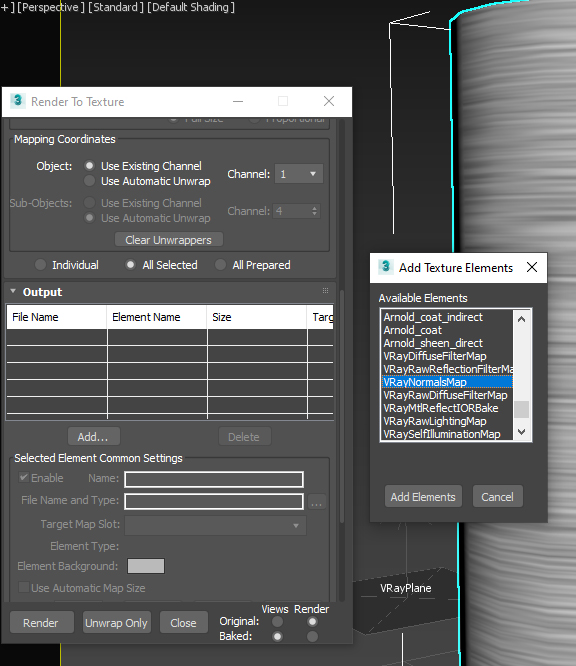Click the Clear Unwrappers button
Screen dimensions: 576x666
click(169, 240)
